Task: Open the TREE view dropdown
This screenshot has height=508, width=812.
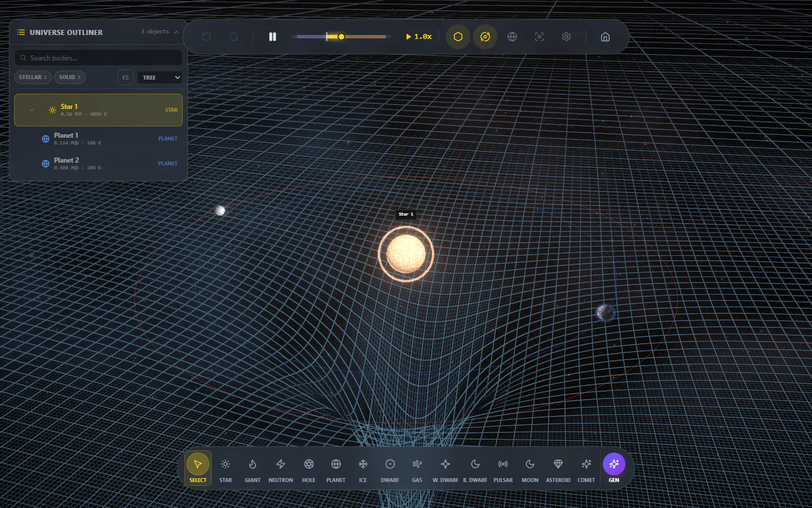Action: 160,77
